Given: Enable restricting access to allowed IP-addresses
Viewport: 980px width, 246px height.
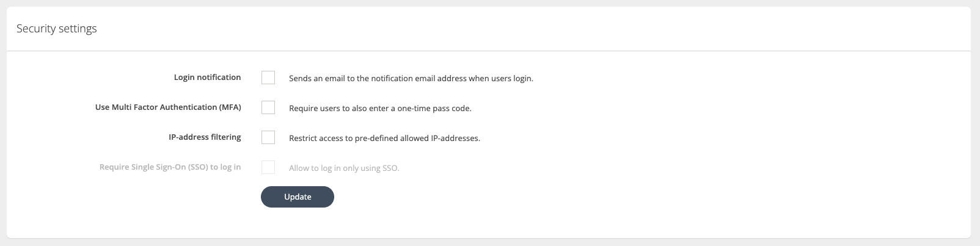Looking at the screenshot, I should (x=268, y=137).
